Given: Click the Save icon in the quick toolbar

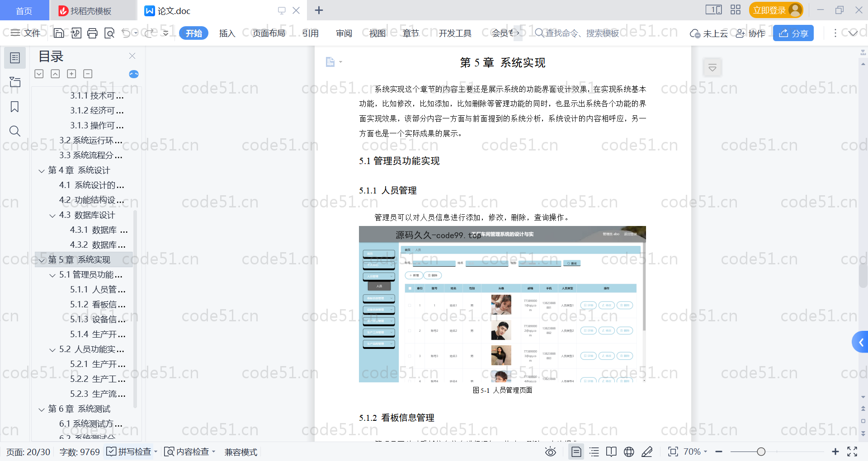Looking at the screenshot, I should click(59, 33).
